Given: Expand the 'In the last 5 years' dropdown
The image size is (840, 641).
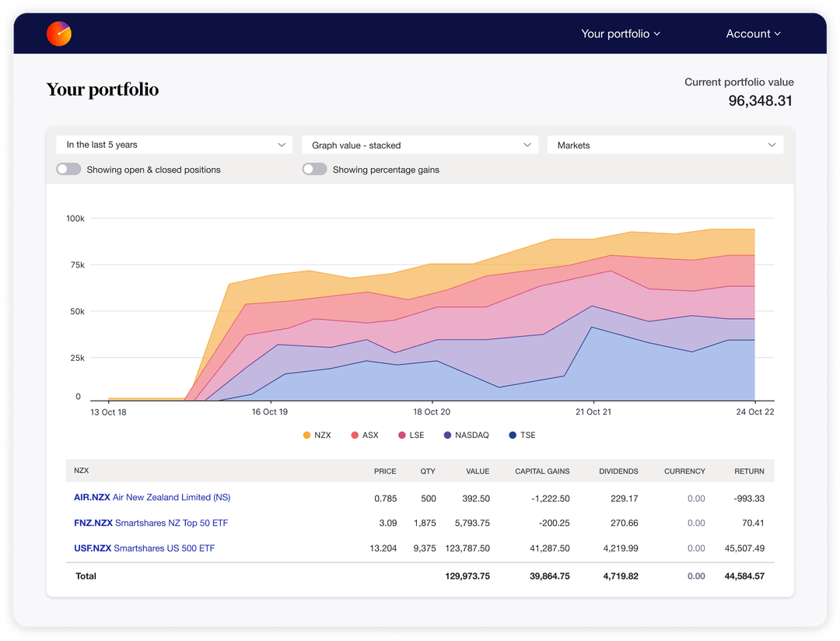Looking at the screenshot, I should coord(174,145).
